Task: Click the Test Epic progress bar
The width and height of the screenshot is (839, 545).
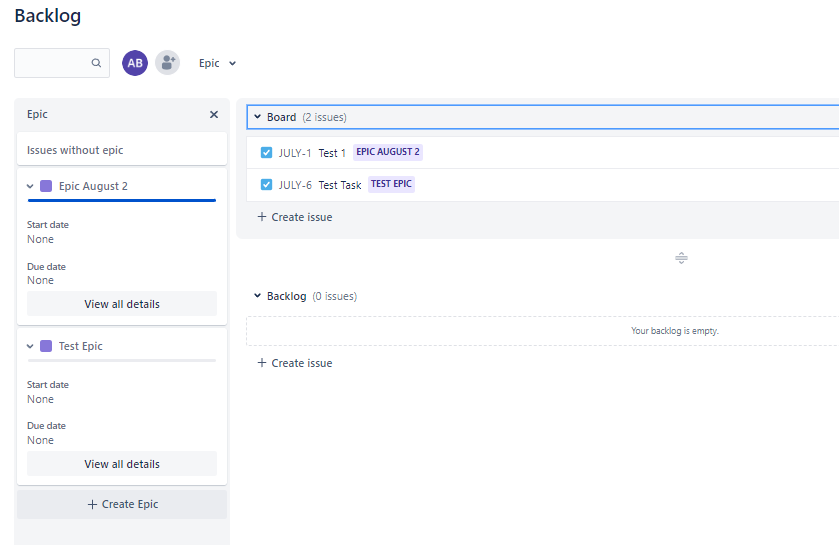Action: (121, 360)
